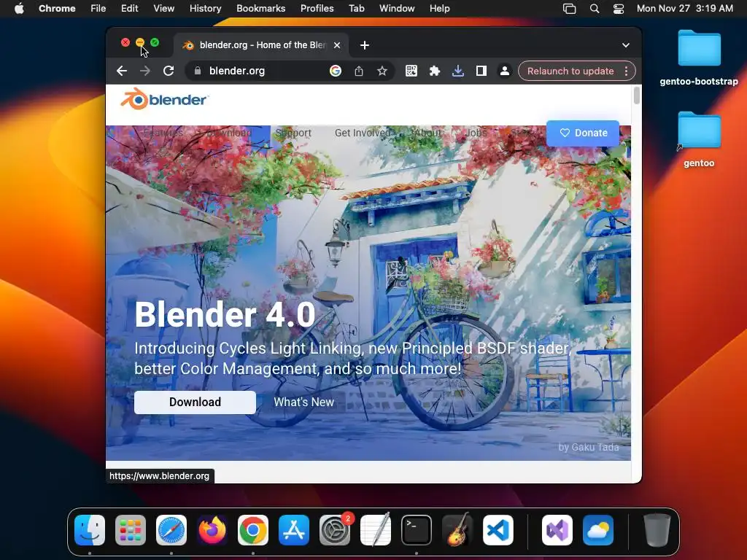The width and height of the screenshot is (747, 560).
Task: Open Trash from the Dock
Action: (x=657, y=530)
